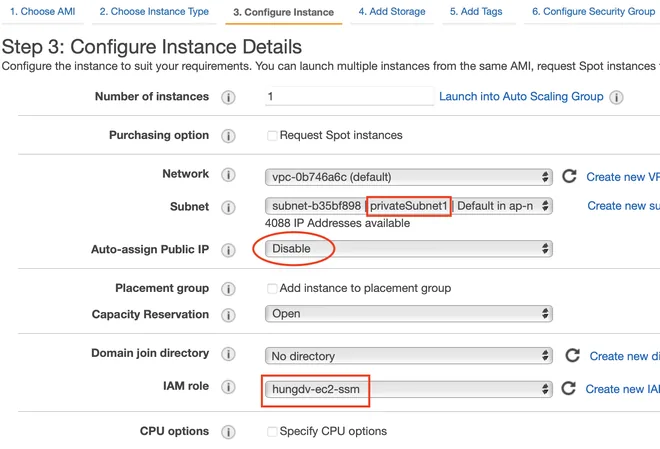The width and height of the screenshot is (660, 449).
Task: Tick Specify CPU options checkbox
Action: (x=272, y=431)
